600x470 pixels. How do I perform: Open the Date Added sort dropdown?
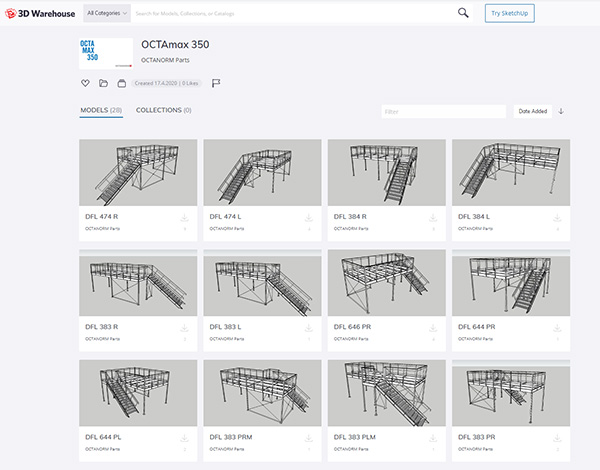533,111
